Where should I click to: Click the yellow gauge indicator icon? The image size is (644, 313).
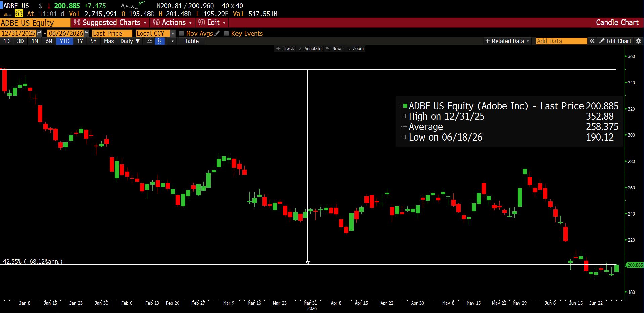pos(19,14)
